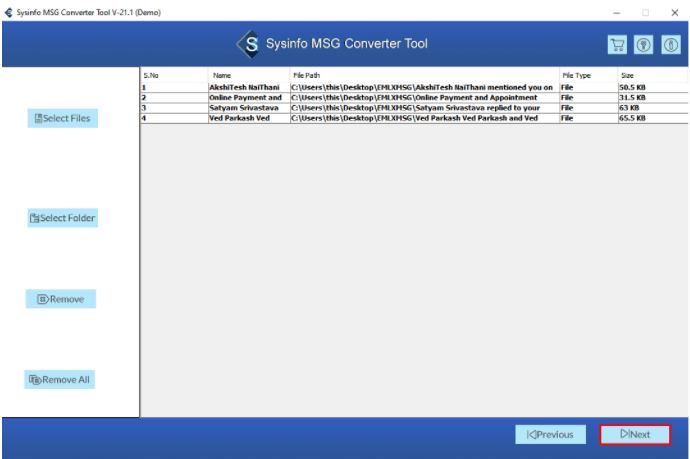
Task: Click the Sysinfo S logo
Action: click(249, 44)
